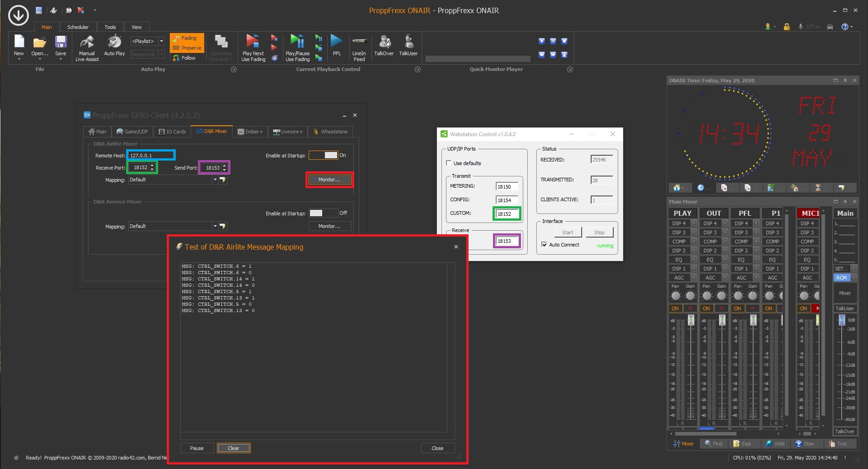Click the TalkUser ribbon icon
Screen dimensions: 868x469
408,42
